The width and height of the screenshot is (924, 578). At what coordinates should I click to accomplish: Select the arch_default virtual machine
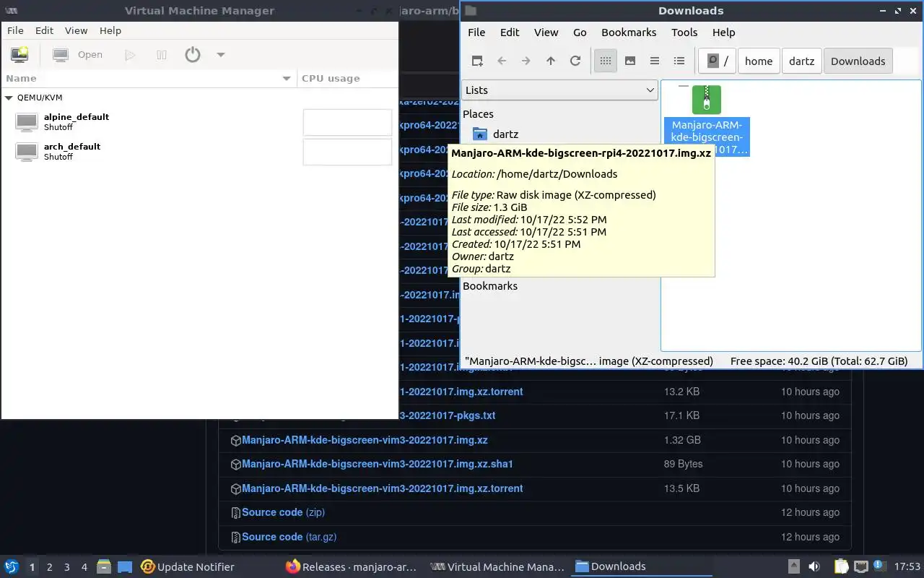[x=199, y=151]
